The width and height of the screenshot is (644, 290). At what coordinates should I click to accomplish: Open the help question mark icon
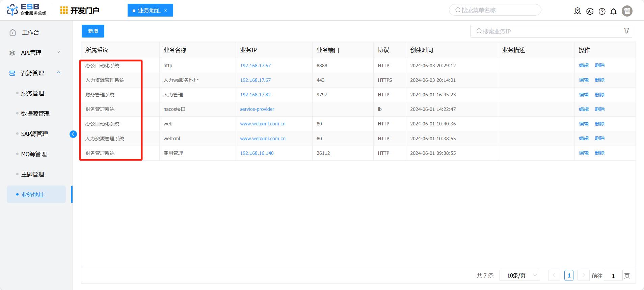[602, 11]
